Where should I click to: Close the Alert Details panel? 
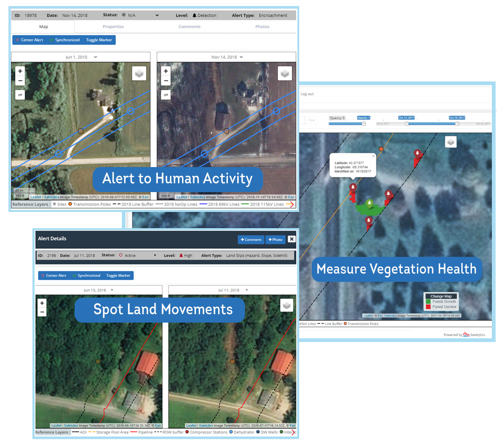tap(291, 239)
